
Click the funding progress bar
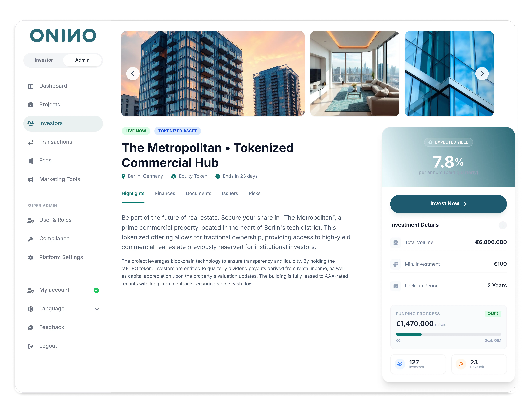tap(448, 334)
